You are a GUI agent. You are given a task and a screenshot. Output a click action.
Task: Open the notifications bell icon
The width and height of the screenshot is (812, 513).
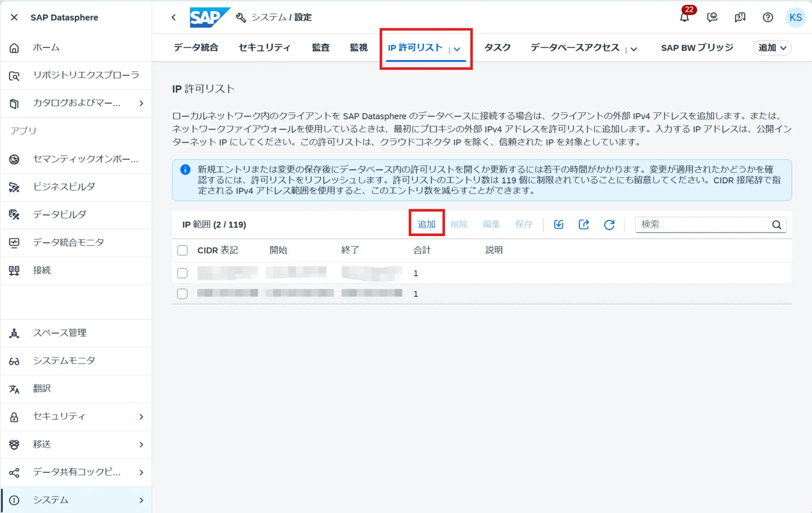(684, 17)
